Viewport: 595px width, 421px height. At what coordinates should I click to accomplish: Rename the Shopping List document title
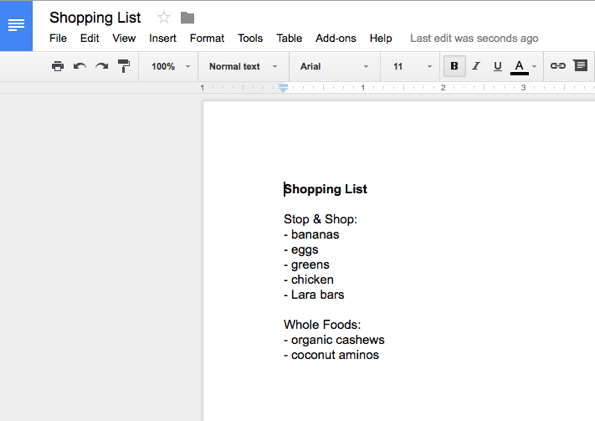(x=95, y=18)
